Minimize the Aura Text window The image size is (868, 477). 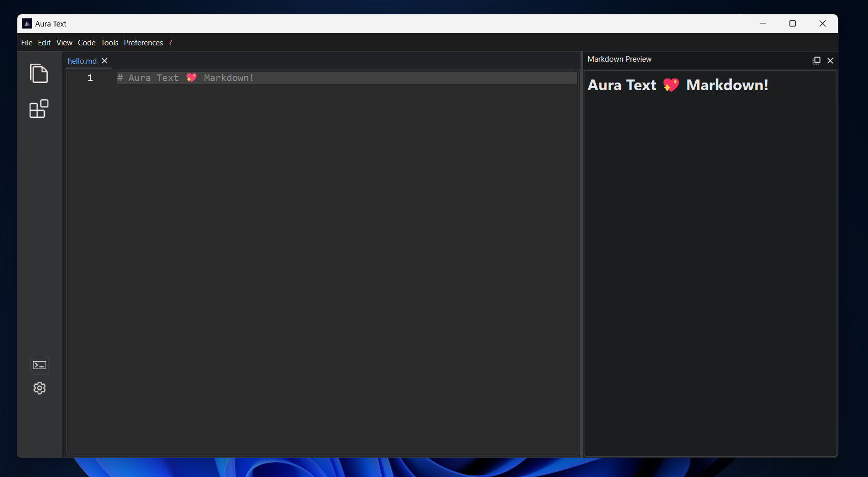(x=763, y=23)
